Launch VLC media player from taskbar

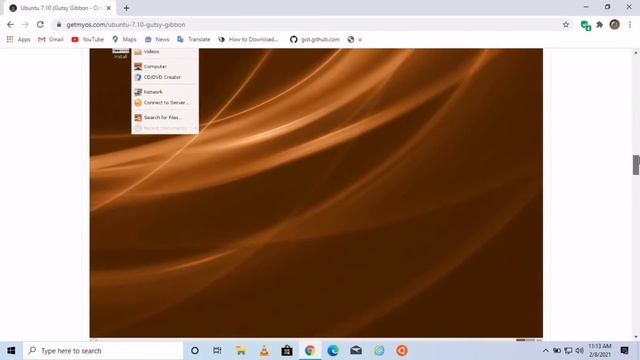click(x=264, y=351)
